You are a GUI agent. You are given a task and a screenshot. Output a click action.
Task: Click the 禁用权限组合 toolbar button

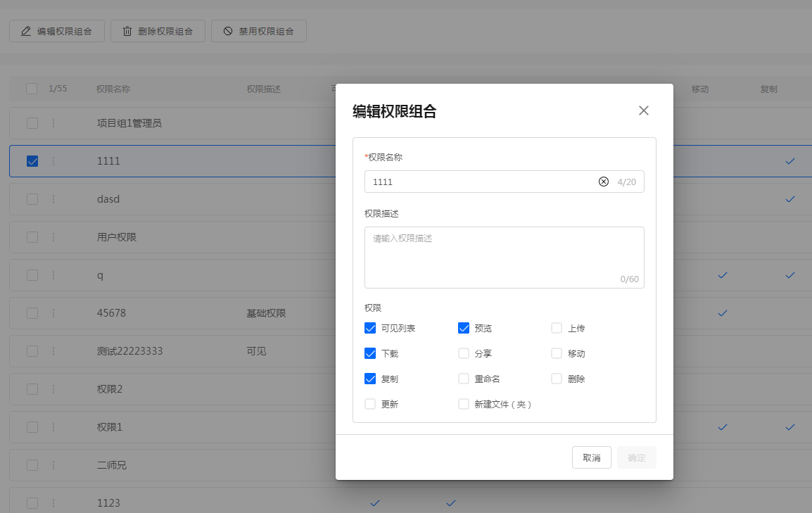pos(259,31)
